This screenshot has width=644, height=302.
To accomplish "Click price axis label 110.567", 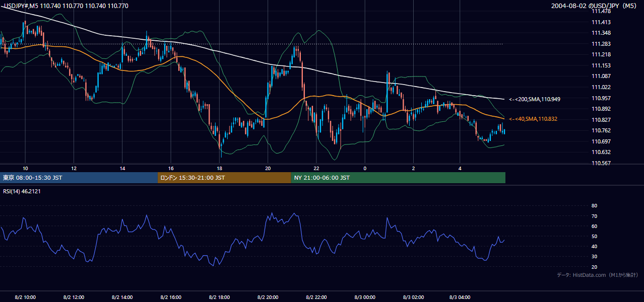I will [602, 163].
